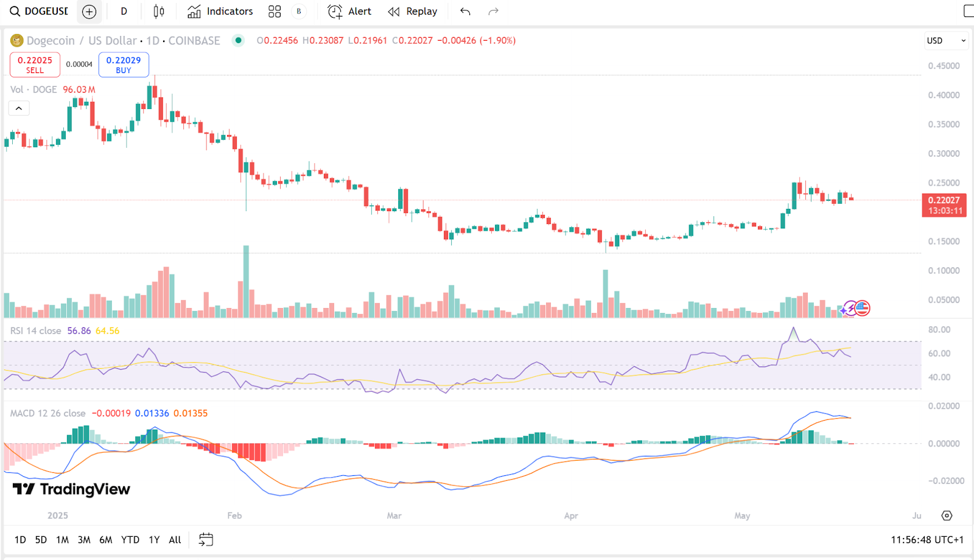Image resolution: width=974 pixels, height=560 pixels.
Task: Click the RSI 80.00 scale label
Action: [x=939, y=329]
